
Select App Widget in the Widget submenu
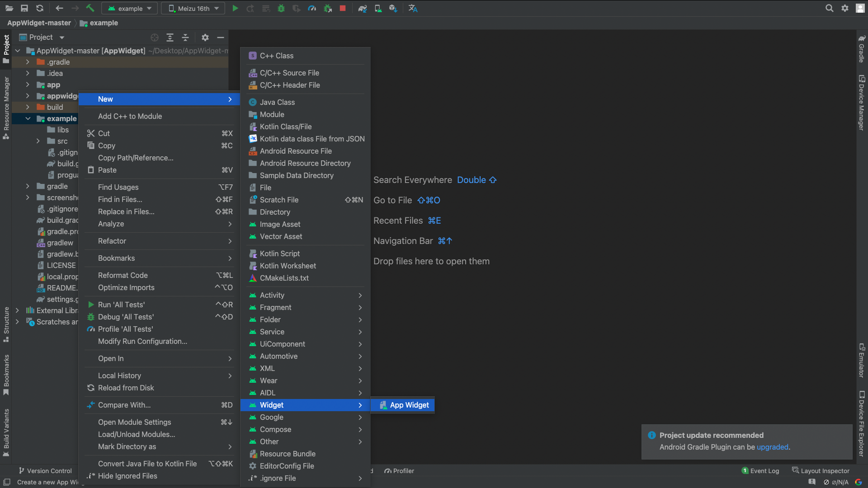(x=403, y=405)
